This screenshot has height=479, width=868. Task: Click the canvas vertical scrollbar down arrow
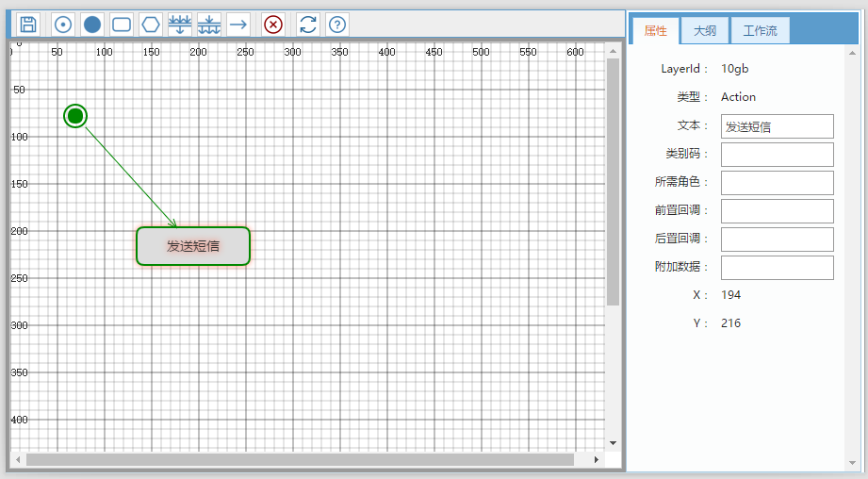[x=613, y=442]
